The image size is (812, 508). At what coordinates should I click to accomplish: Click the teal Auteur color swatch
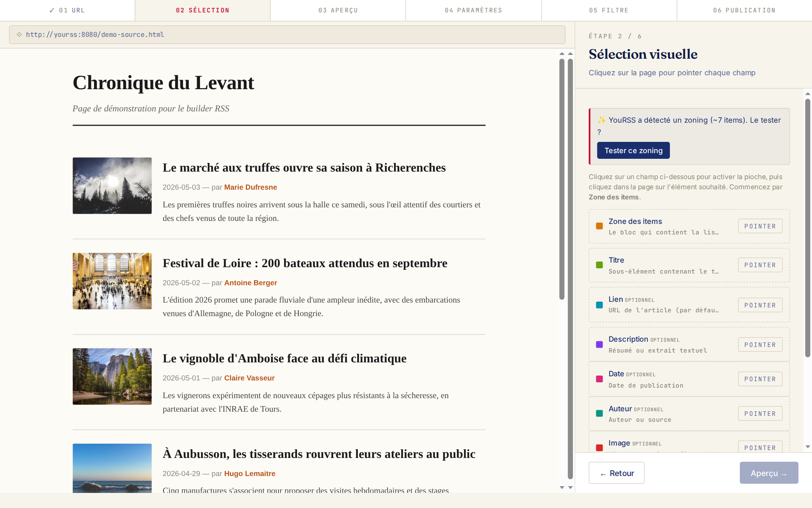[600, 414]
